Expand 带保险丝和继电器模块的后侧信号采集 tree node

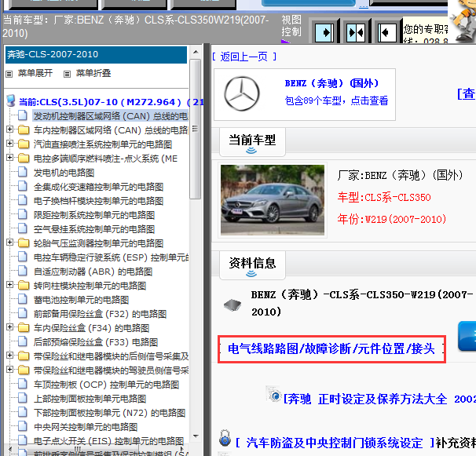click(x=9, y=356)
